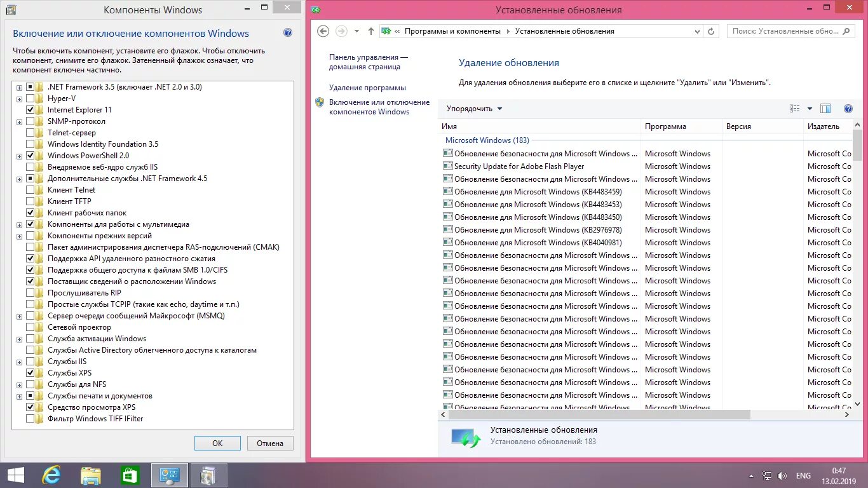Click Start button on taskbar
The image size is (868, 488).
pyautogui.click(x=15, y=475)
